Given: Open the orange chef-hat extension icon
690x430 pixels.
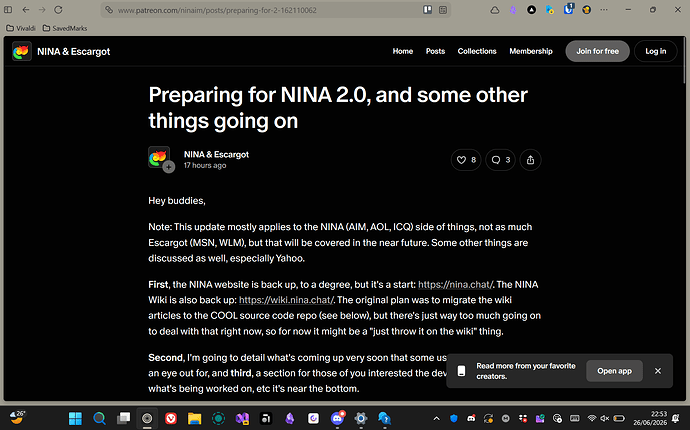Looking at the screenshot, I should click(586, 10).
